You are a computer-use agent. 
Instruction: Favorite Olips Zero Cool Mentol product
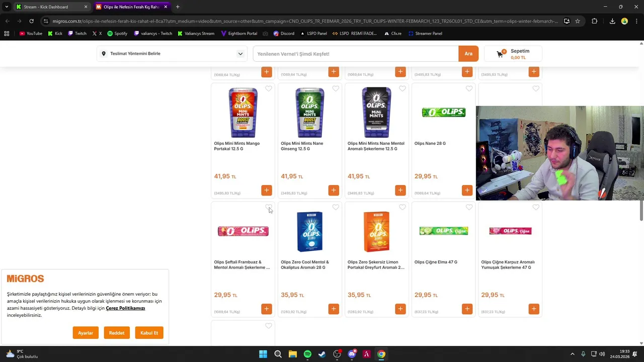coord(336,207)
